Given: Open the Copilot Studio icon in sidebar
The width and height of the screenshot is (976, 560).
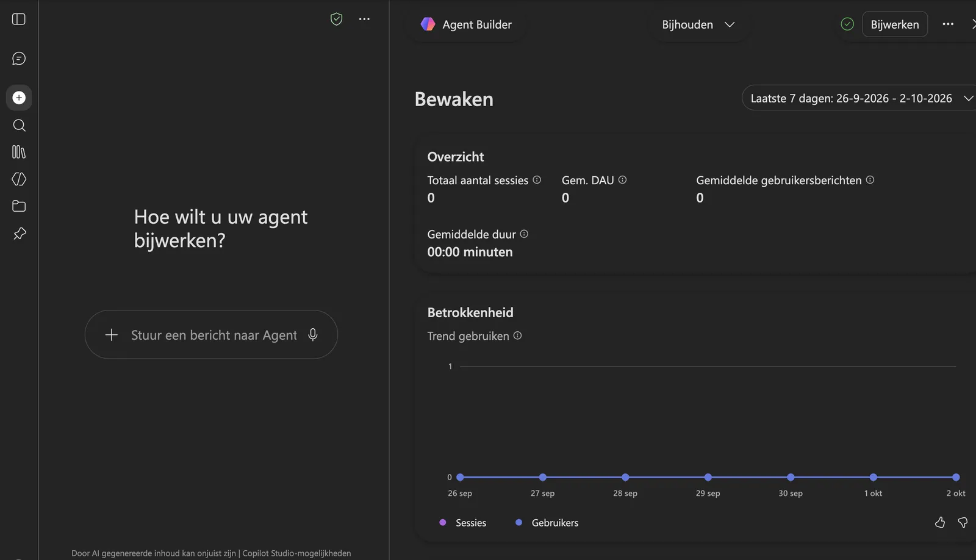Looking at the screenshot, I should [19, 179].
